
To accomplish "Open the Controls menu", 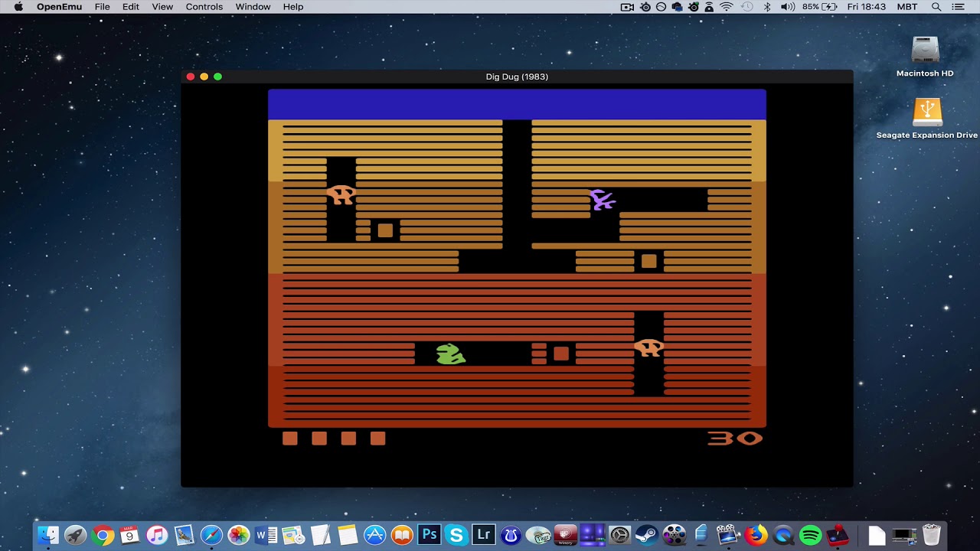I will pos(204,7).
